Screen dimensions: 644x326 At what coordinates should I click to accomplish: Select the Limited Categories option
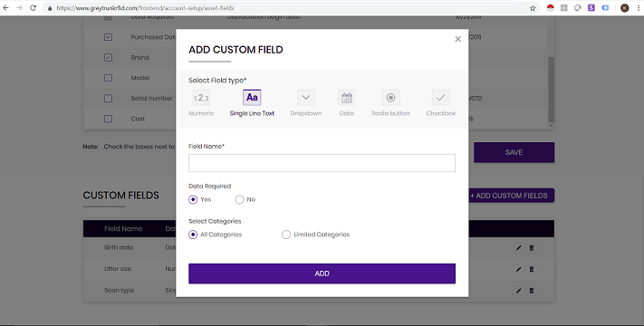click(x=286, y=235)
